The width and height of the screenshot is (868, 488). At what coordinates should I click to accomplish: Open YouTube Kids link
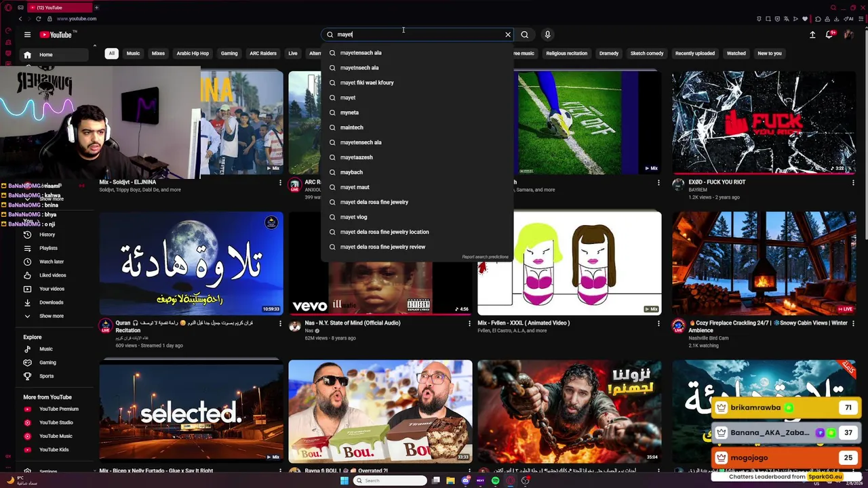pyautogui.click(x=54, y=449)
